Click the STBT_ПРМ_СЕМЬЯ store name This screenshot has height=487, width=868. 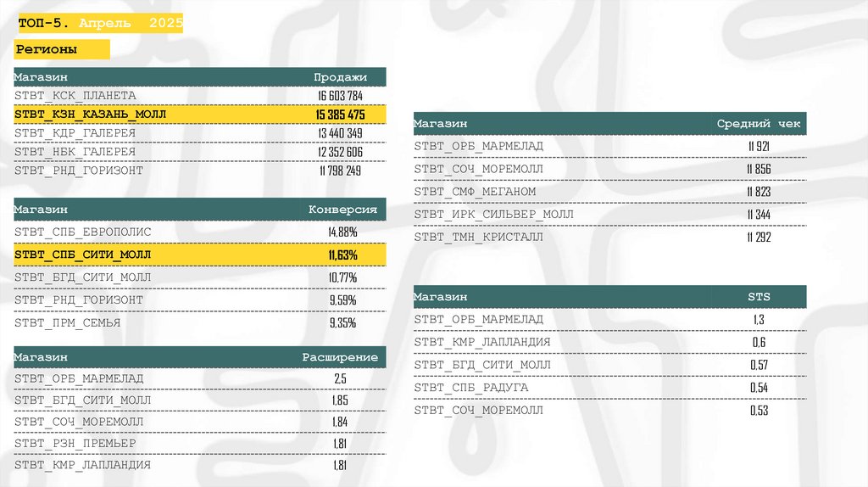click(x=68, y=323)
